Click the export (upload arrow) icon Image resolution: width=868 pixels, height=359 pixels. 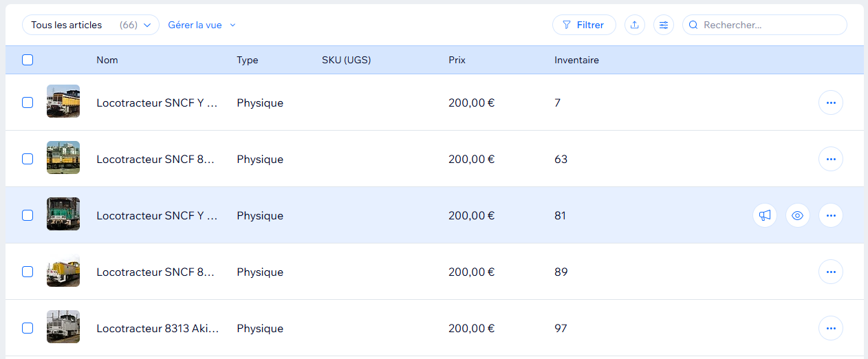635,25
